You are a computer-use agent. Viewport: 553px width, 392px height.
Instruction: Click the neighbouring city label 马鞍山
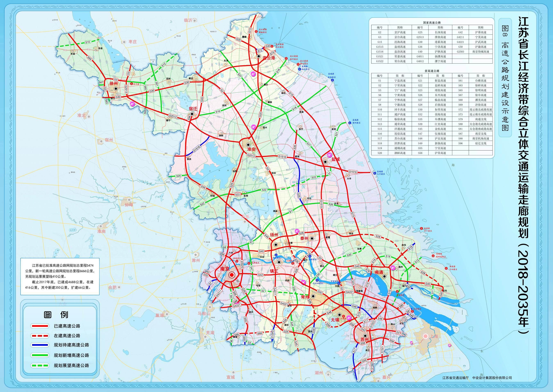click(x=204, y=313)
